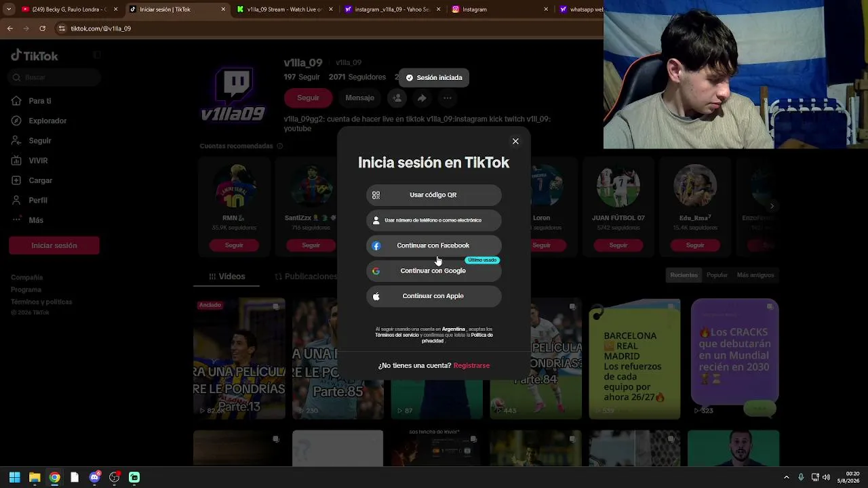Follow recommended account Edu_Rma
This screenshot has height=488, width=868.
click(695, 245)
